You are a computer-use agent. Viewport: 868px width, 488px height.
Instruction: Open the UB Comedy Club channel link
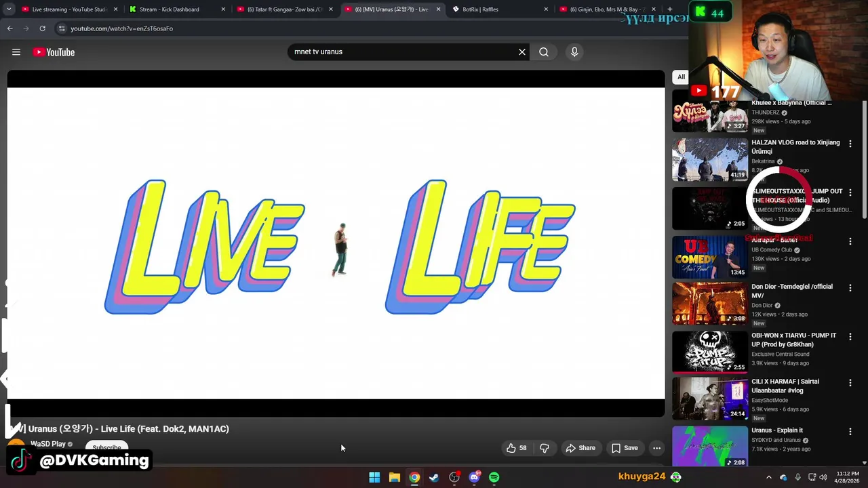pyautogui.click(x=772, y=250)
